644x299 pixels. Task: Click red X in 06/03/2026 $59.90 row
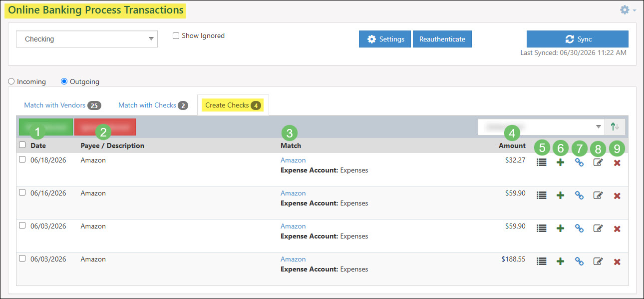pyautogui.click(x=617, y=229)
